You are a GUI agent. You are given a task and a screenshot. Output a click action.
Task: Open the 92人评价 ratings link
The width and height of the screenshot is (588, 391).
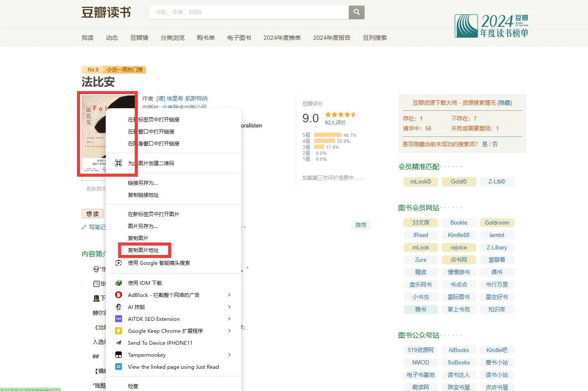click(335, 122)
